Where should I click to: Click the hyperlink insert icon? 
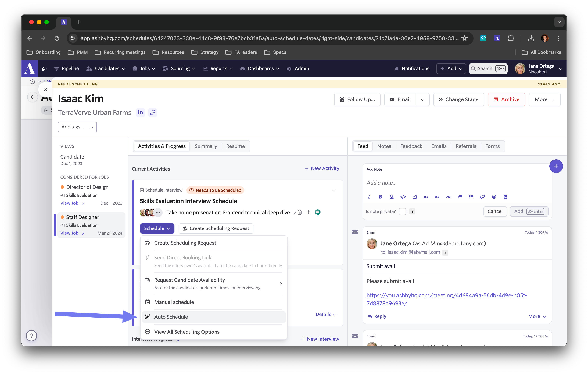482,197
